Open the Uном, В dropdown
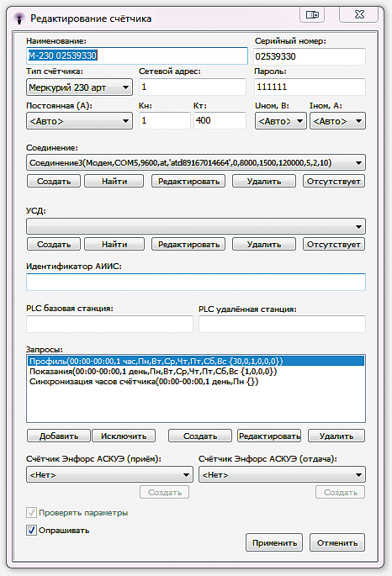392x576 pixels. 281,121
